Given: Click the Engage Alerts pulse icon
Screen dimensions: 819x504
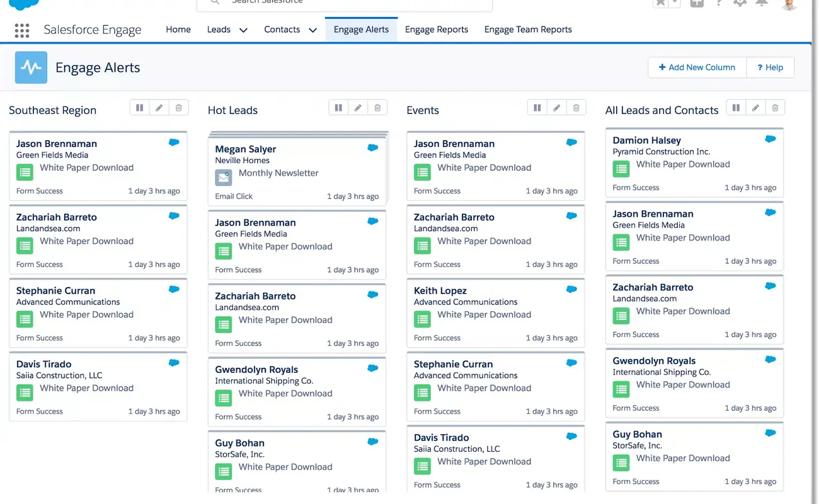Looking at the screenshot, I should (31, 67).
